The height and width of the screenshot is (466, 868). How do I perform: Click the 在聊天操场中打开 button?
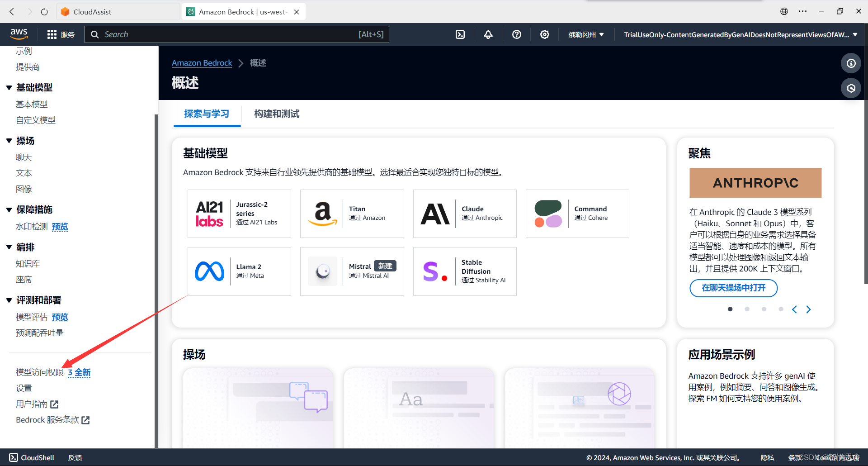click(733, 288)
